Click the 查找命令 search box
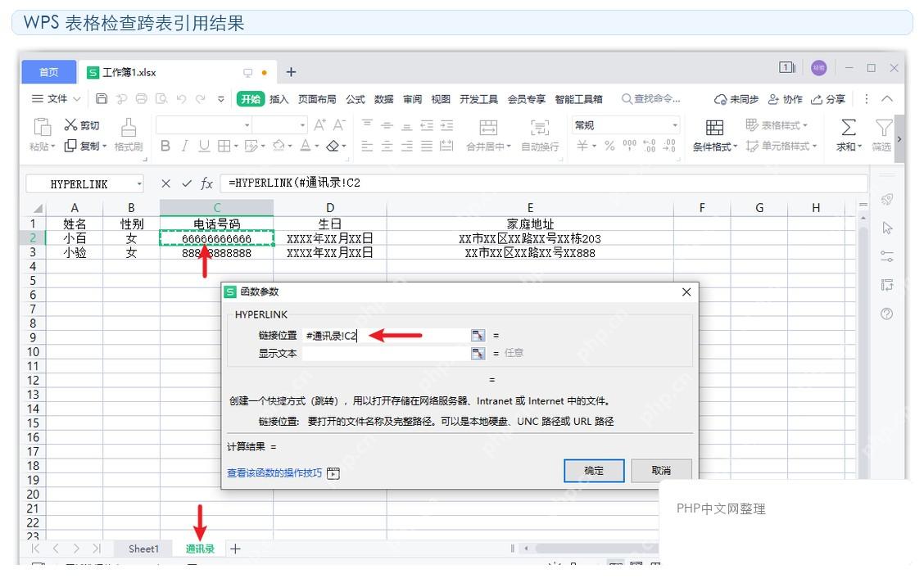 (x=650, y=99)
